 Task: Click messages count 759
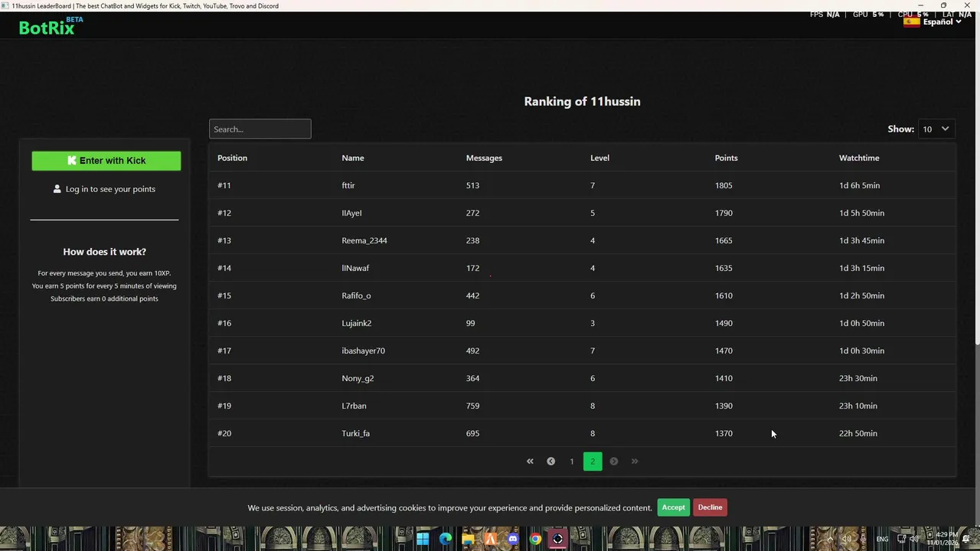click(472, 406)
